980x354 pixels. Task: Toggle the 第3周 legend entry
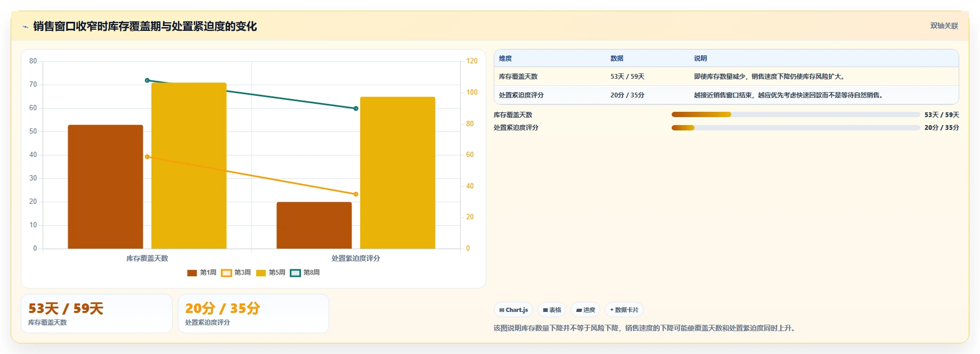point(236,273)
